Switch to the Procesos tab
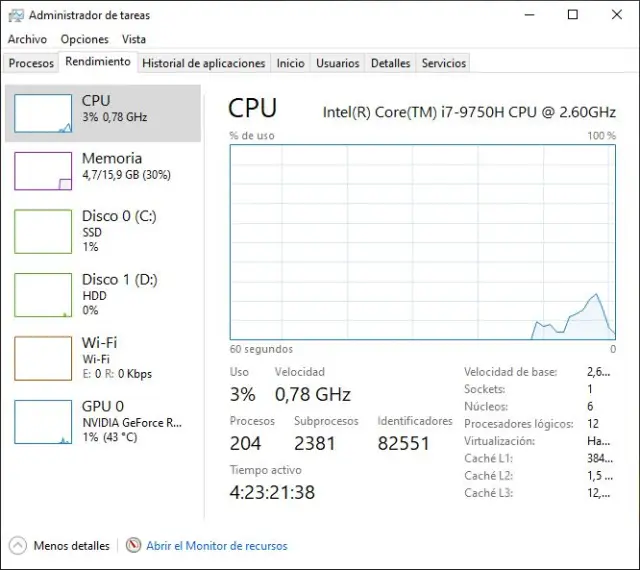The height and width of the screenshot is (570, 640). coord(31,63)
